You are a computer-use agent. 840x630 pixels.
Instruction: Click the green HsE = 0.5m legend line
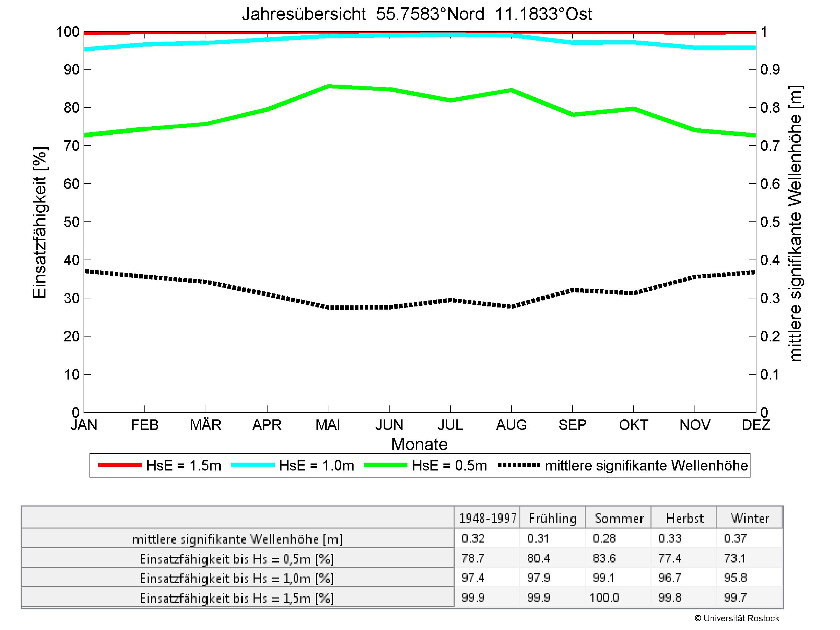coord(385,465)
